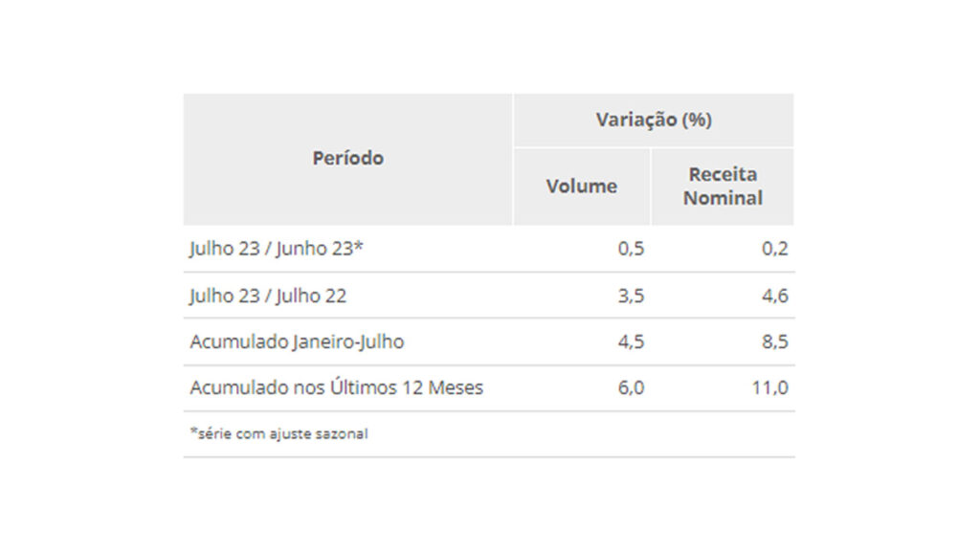Select the 'Acumulado Janeiro-Julho' row label
Screen dimensions: 980x551
[x=297, y=342]
